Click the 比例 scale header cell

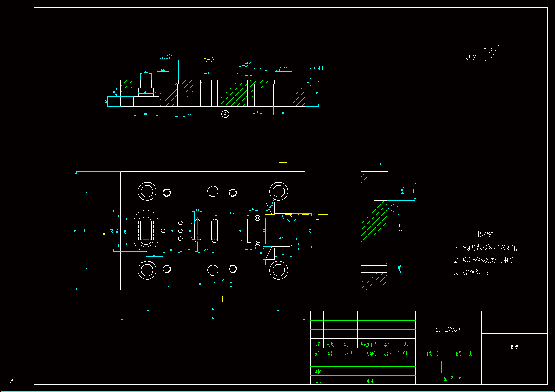tap(472, 354)
